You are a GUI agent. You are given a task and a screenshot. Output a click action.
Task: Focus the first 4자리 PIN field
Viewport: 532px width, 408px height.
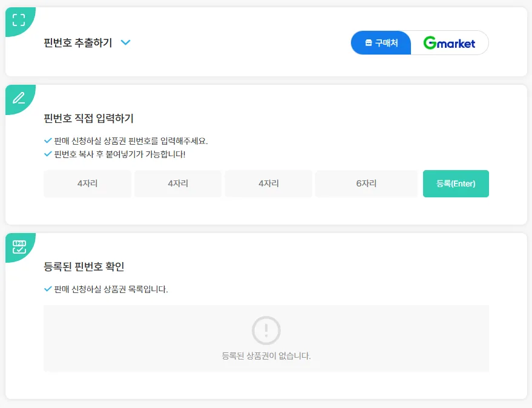point(87,183)
